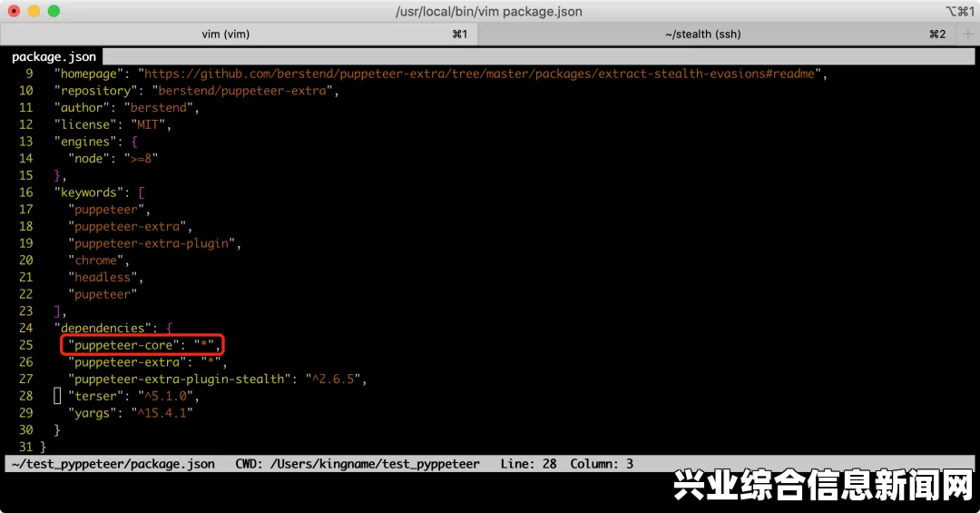The image size is (980, 513).
Task: Click the opening bracket after "keywords"
Action: pos(142,192)
